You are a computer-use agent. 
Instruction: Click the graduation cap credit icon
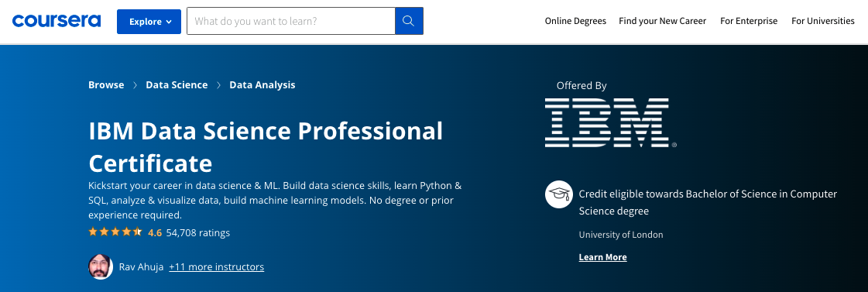[x=558, y=194]
